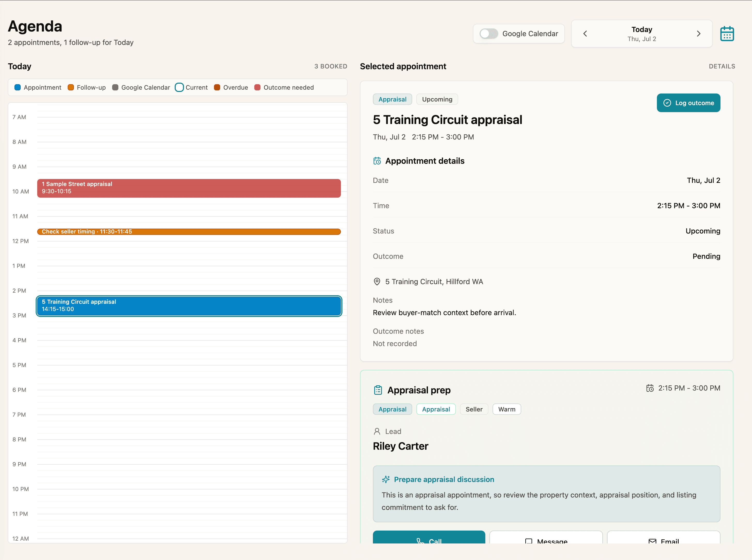The height and width of the screenshot is (560, 752).
Task: Click the Appointment details clock-calendar icon
Action: pyautogui.click(x=377, y=161)
